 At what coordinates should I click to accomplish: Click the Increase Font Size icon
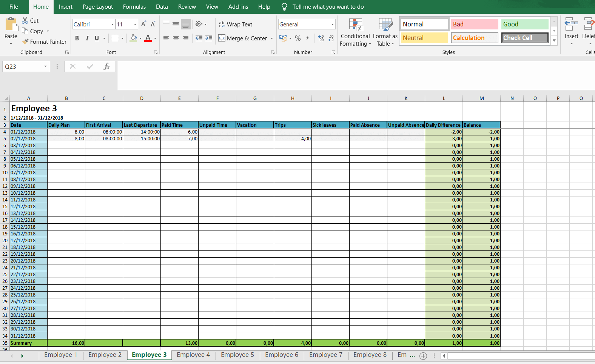coord(143,24)
